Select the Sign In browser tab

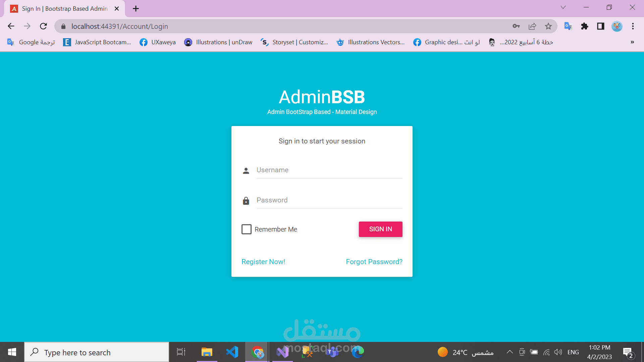[64, 9]
